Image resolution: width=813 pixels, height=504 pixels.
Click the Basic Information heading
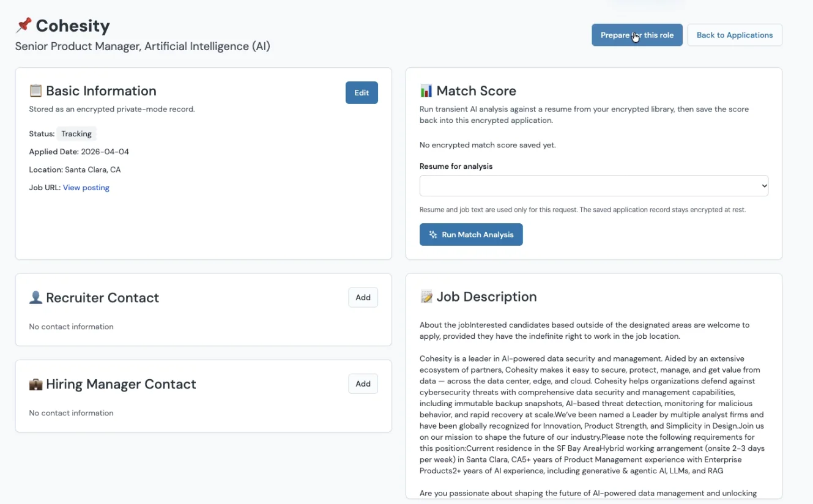pyautogui.click(x=101, y=91)
